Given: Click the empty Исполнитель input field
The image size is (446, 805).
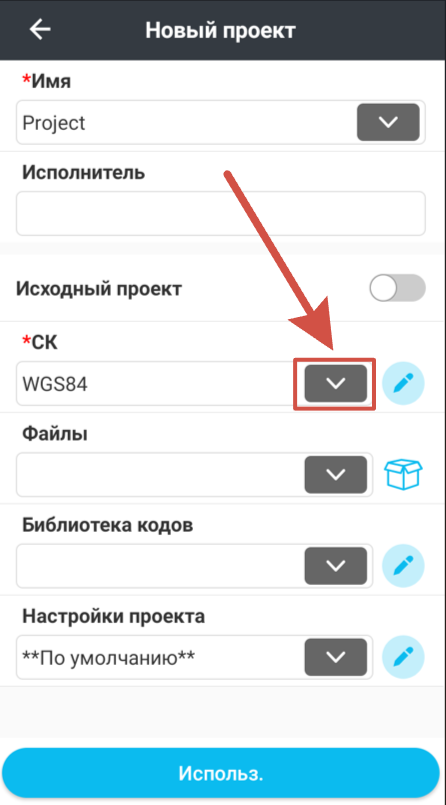Looking at the screenshot, I should pyautogui.click(x=221, y=214).
